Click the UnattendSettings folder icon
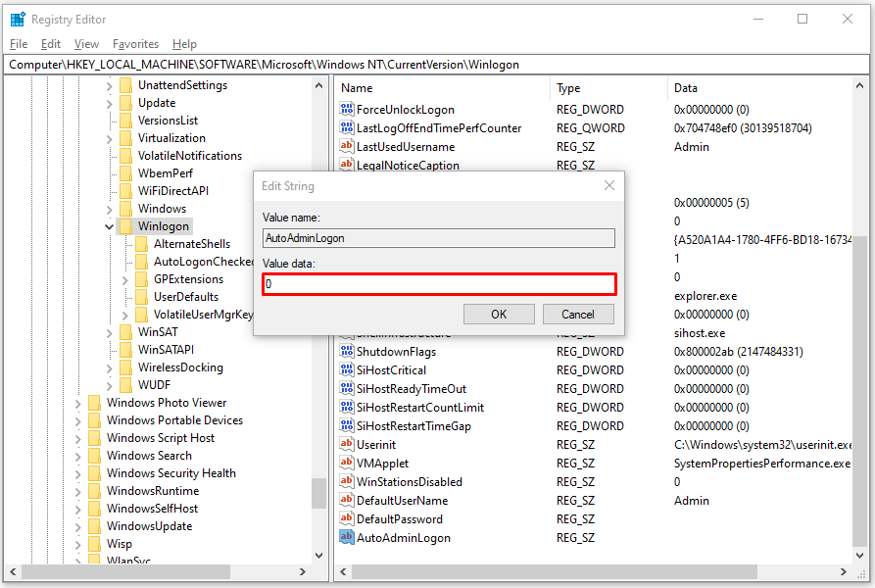Image resolution: width=875 pixels, height=588 pixels. pyautogui.click(x=126, y=85)
